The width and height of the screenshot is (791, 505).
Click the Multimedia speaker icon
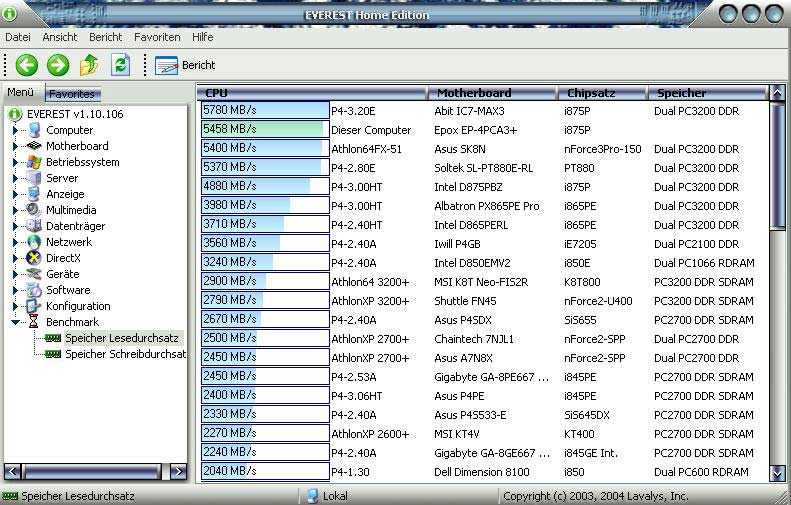coord(34,210)
